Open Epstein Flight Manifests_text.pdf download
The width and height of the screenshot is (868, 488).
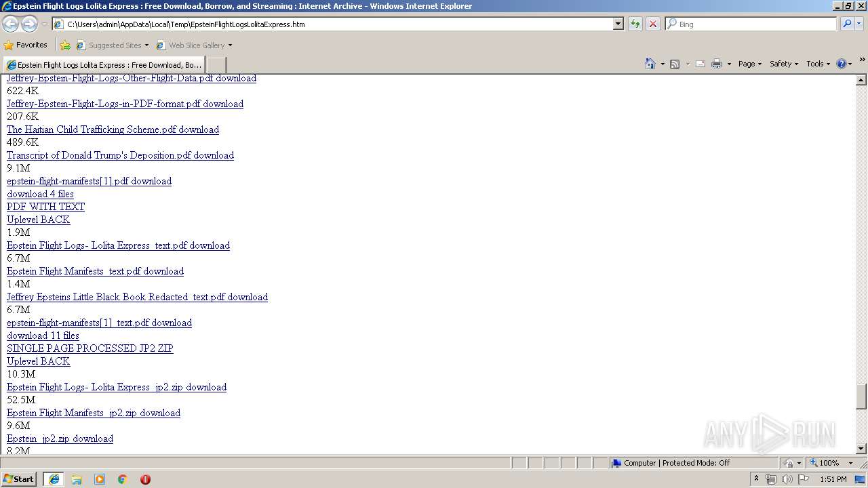tap(95, 271)
